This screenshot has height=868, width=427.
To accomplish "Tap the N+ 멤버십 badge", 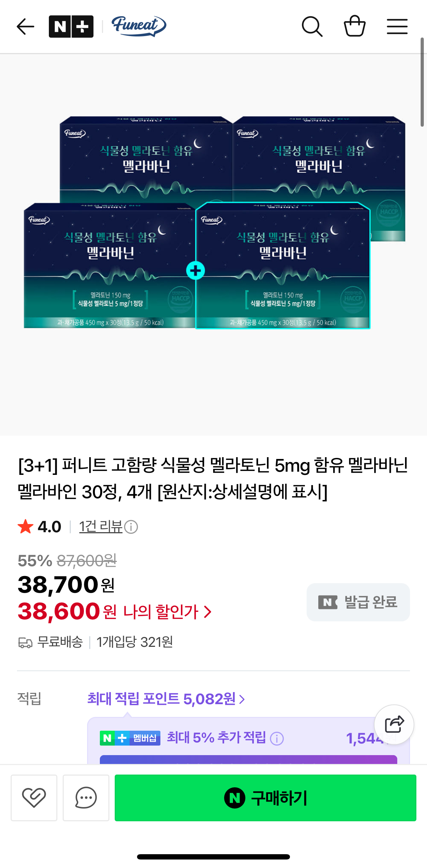I will pos(130,738).
